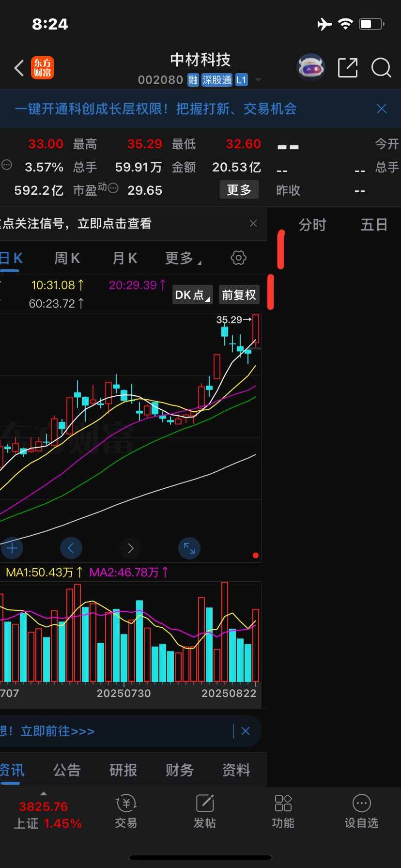This screenshot has width=401, height=868.
Task: Switch to the 公告 tab
Action: (67, 770)
